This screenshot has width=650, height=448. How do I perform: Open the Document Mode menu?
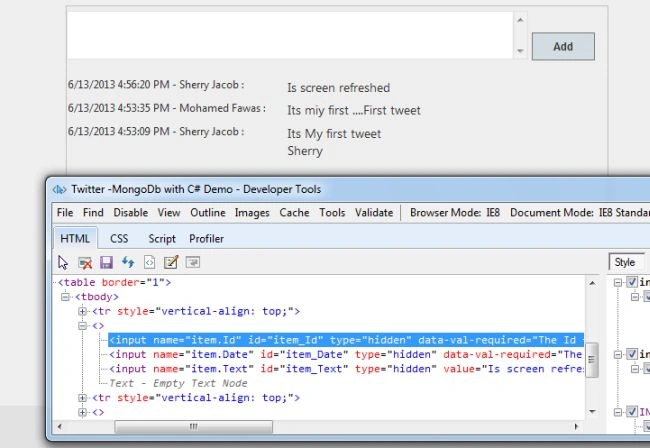580,213
